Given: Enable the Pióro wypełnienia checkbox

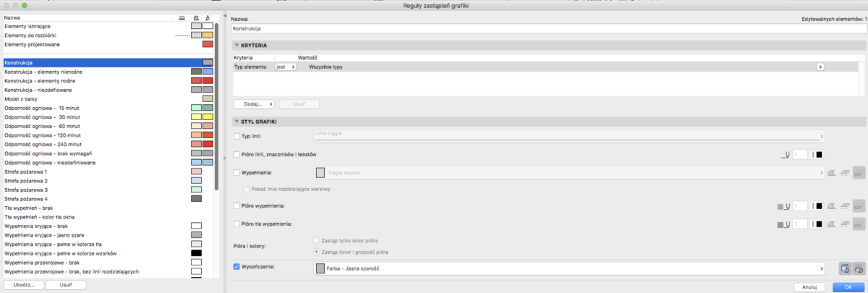Looking at the screenshot, I should coord(237,206).
